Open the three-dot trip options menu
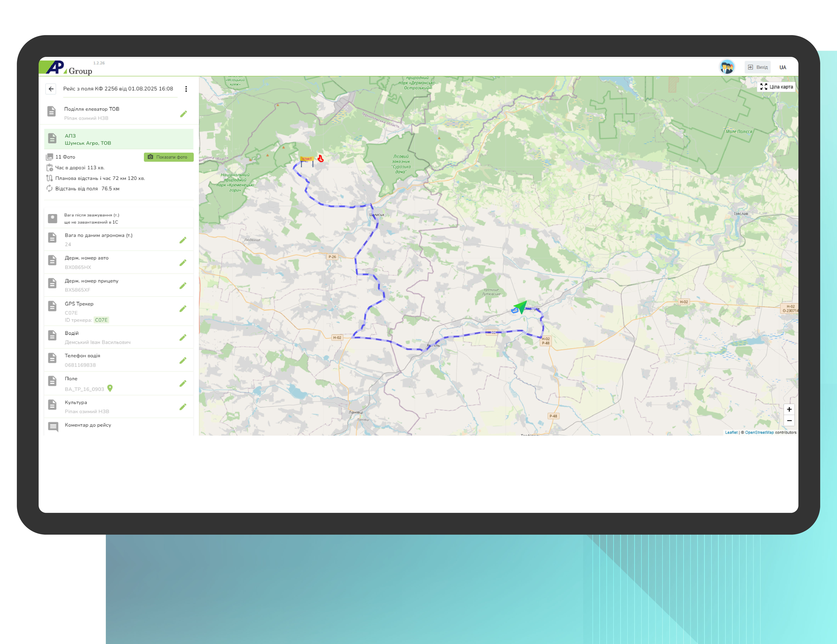Image resolution: width=837 pixels, height=644 pixels. (x=186, y=89)
